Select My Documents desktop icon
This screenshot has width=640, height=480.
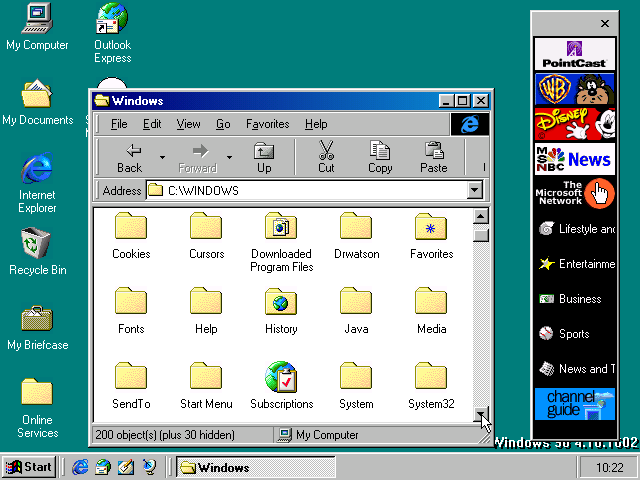coord(37,102)
